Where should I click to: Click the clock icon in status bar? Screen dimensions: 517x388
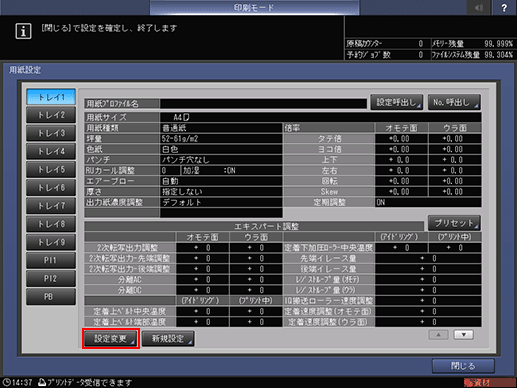click(x=7, y=382)
